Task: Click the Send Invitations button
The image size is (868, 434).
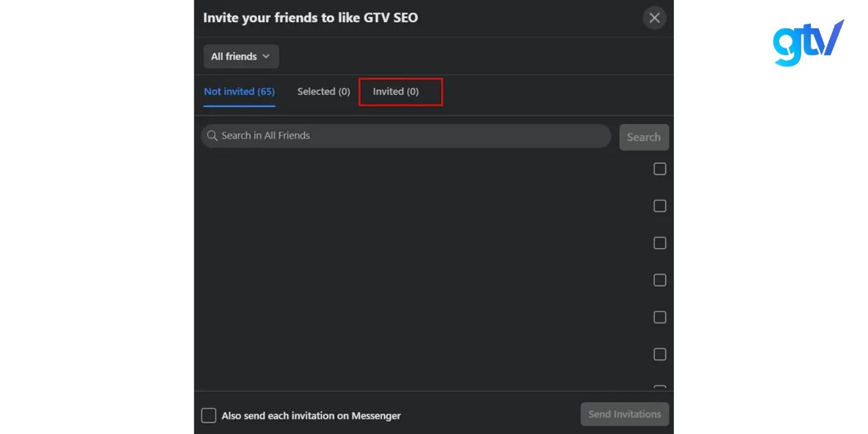Action: [624, 414]
